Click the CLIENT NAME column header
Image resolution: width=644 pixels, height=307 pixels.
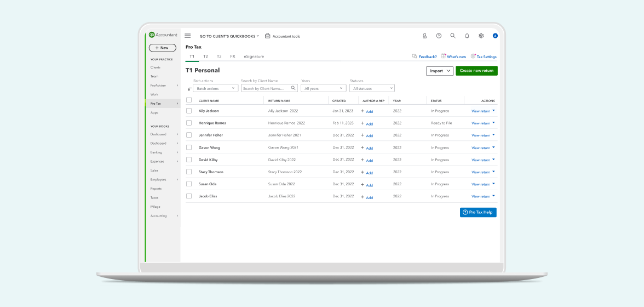(209, 101)
